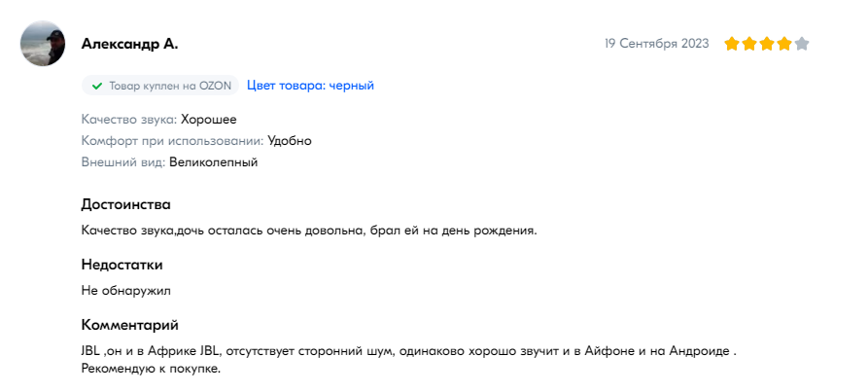The width and height of the screenshot is (868, 392).
Task: Open the Цвет товара: черный link
Action: 310,86
